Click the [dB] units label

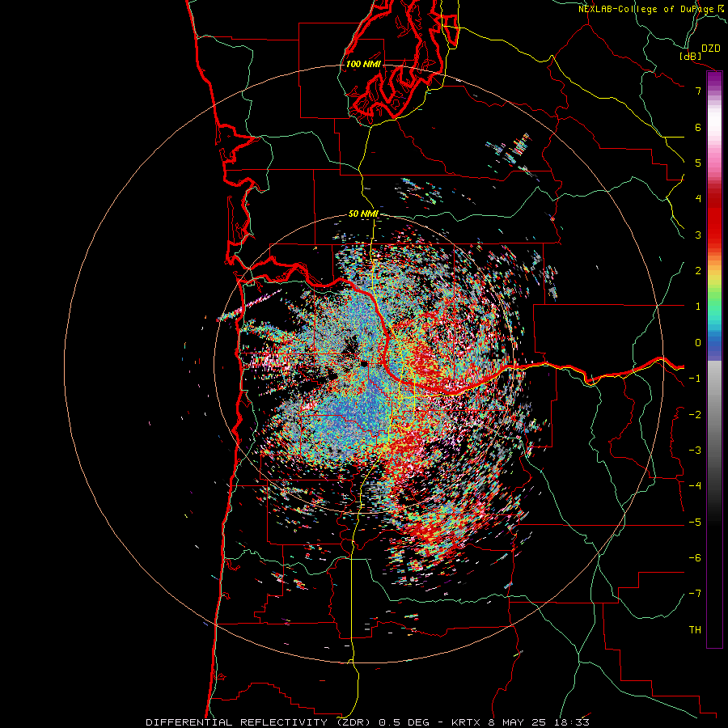click(x=690, y=57)
